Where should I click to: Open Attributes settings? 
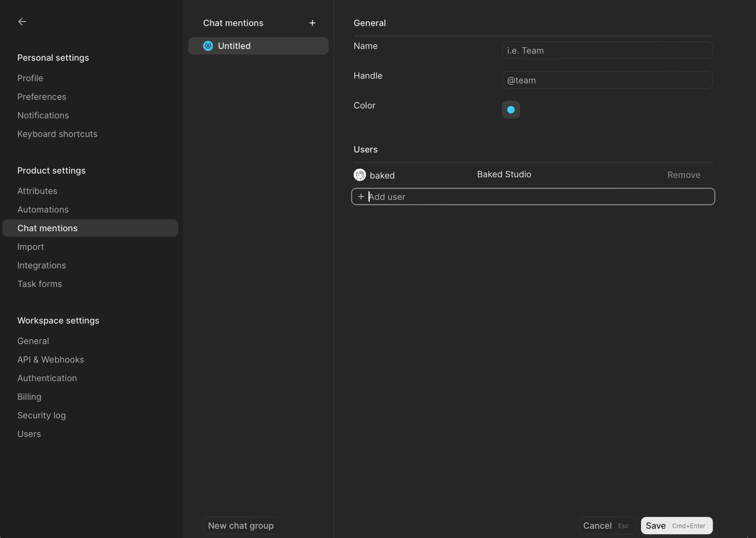tap(37, 191)
